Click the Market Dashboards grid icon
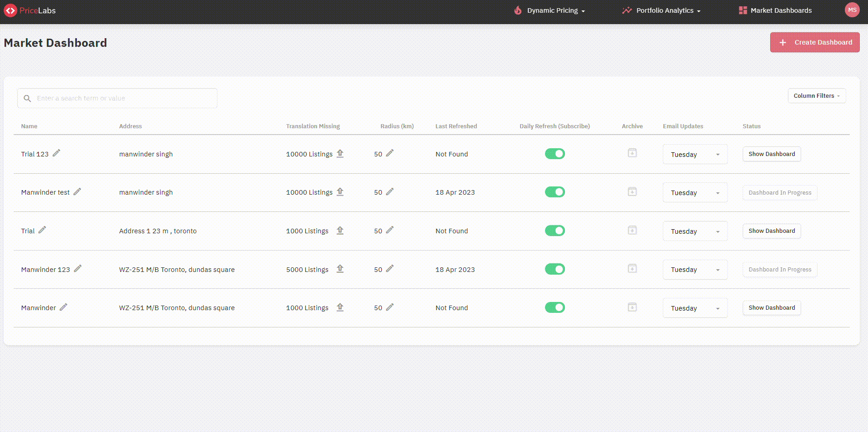868x432 pixels. (x=743, y=10)
